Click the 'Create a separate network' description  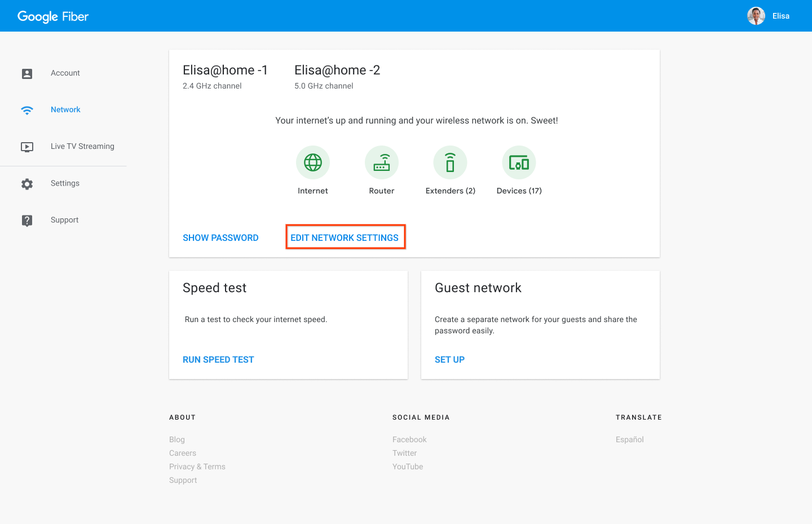tap(536, 325)
